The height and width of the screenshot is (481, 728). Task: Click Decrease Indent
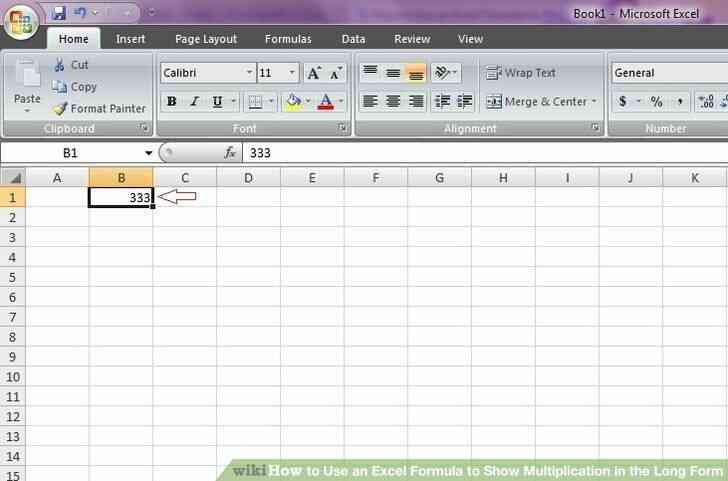(442, 101)
